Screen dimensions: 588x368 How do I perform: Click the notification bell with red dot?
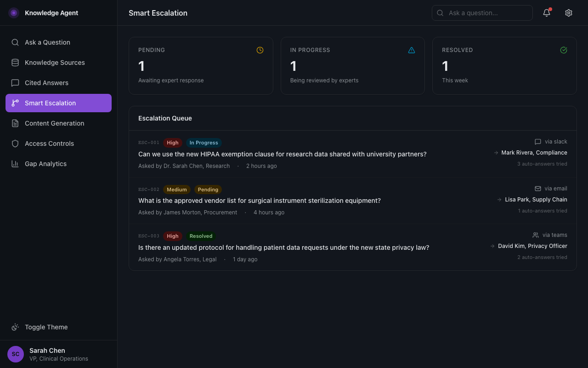point(546,13)
